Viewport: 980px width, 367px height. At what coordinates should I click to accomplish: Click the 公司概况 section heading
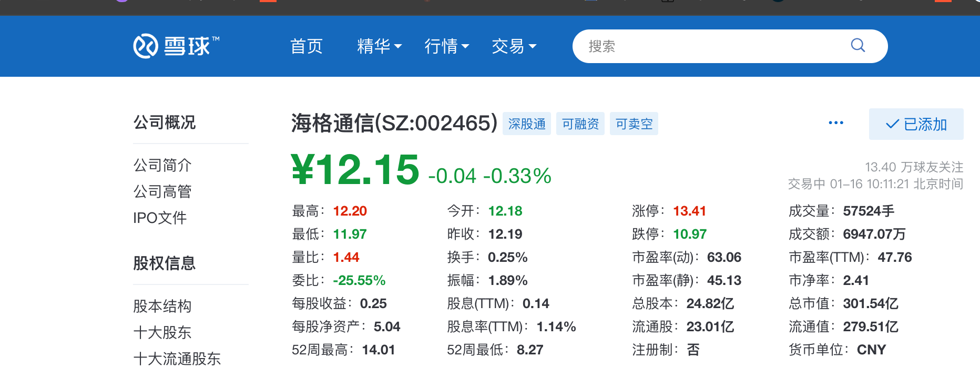click(x=165, y=123)
